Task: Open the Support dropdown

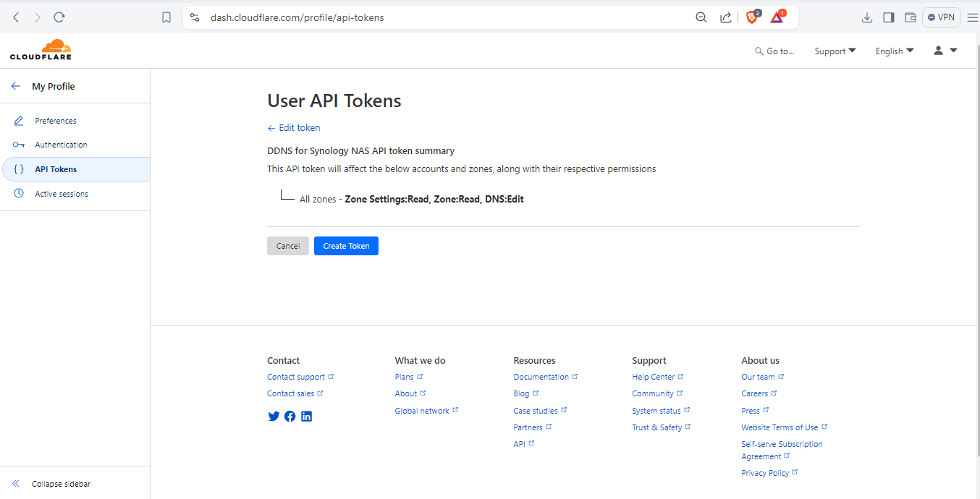Action: click(835, 51)
